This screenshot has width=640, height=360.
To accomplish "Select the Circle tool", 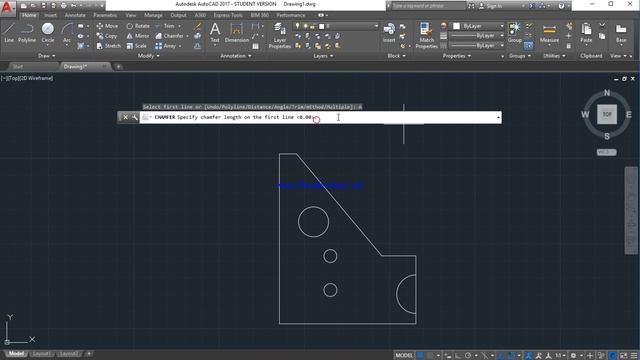I will (x=48, y=33).
